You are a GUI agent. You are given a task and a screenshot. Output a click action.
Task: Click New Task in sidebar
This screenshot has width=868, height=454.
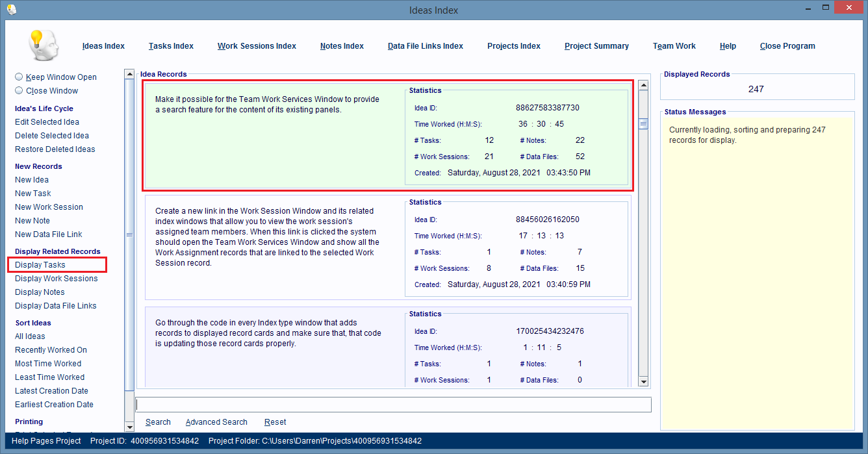pyautogui.click(x=33, y=194)
